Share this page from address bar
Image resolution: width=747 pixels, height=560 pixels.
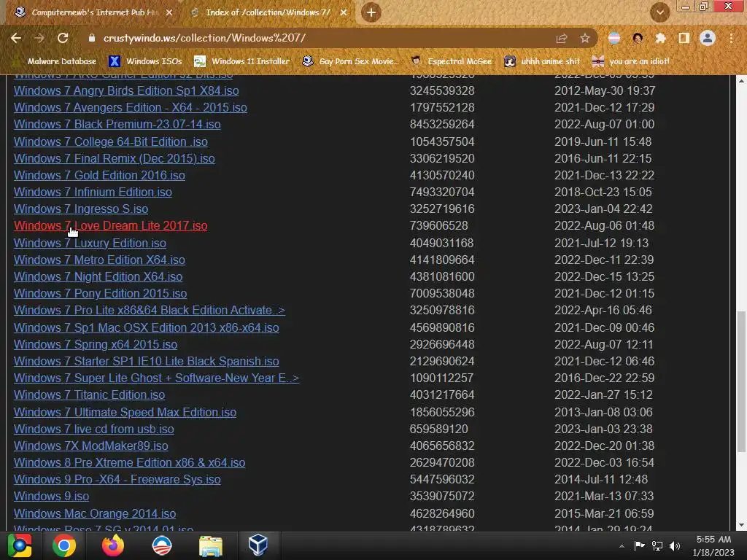click(562, 38)
